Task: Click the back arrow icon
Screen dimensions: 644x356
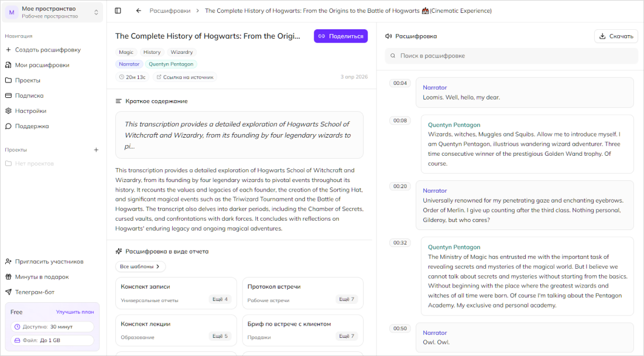Action: [x=139, y=11]
